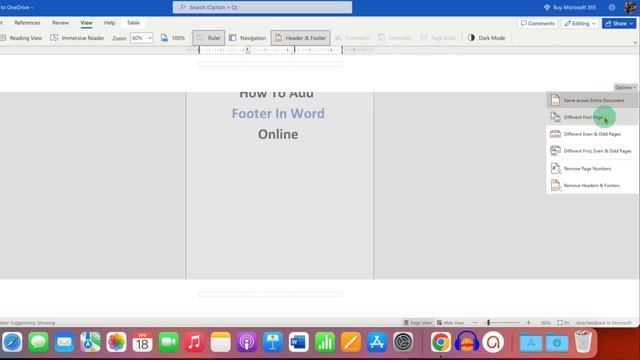Choose Same across Entire Document

click(592, 100)
